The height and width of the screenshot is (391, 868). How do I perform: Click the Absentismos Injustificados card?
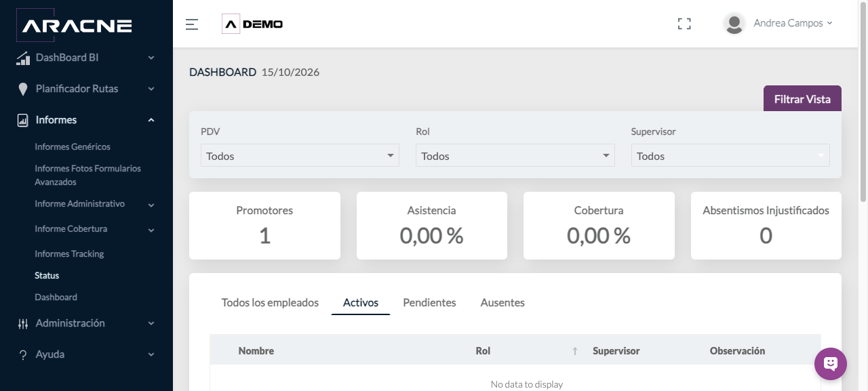766,225
